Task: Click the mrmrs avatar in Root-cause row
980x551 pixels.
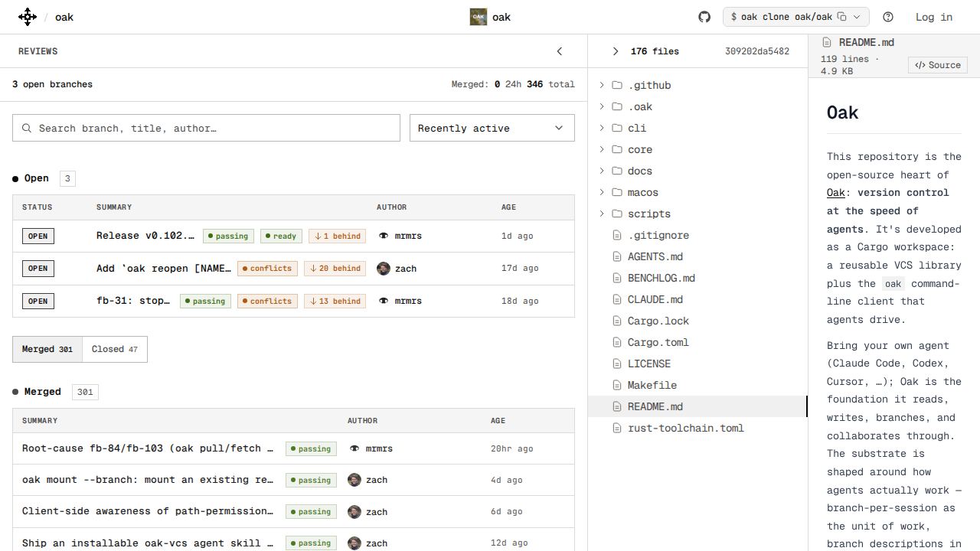Action: pyautogui.click(x=354, y=448)
